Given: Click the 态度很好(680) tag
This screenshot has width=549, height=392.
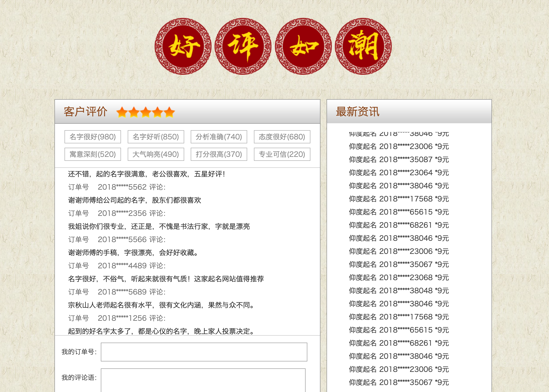Looking at the screenshot, I should pyautogui.click(x=282, y=137).
